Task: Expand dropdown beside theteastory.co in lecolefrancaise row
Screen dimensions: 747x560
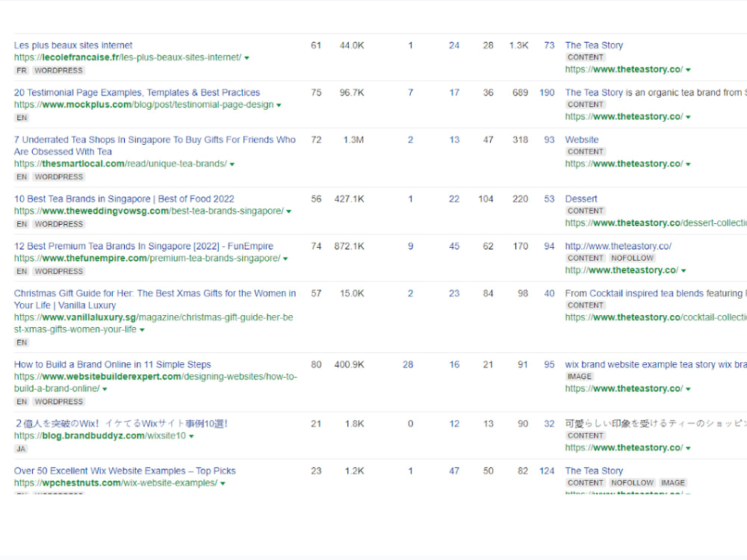Action: point(688,69)
